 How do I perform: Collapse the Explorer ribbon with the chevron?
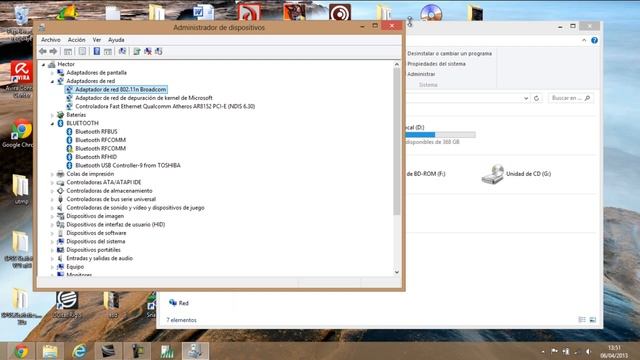click(584, 40)
